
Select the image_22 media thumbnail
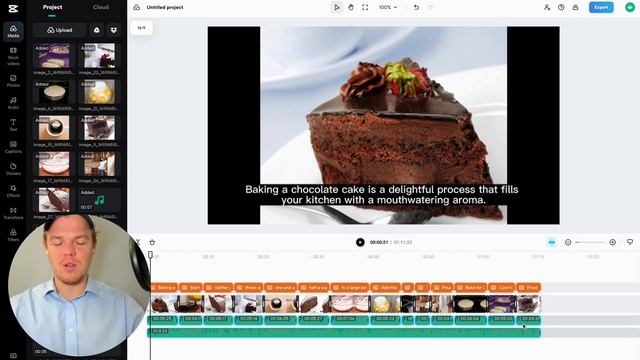(x=99, y=56)
